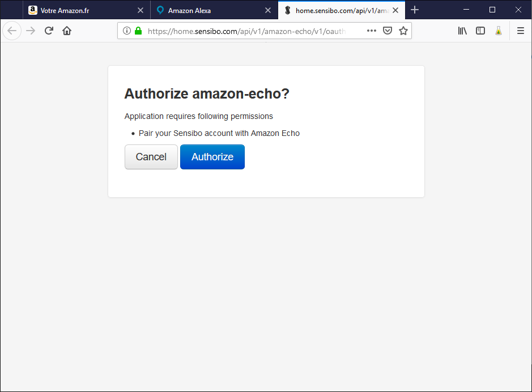Click the green secure connection padlock

[x=138, y=31]
